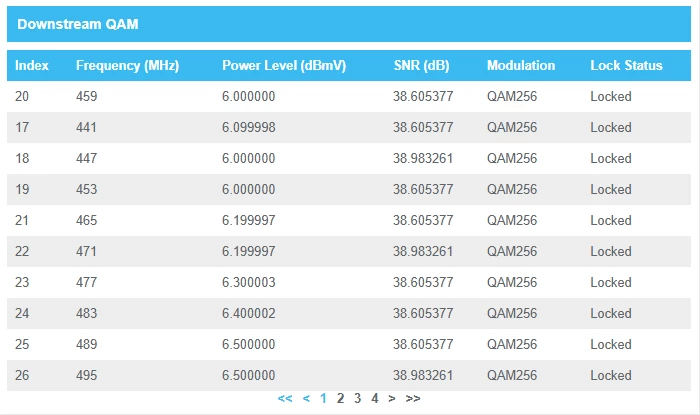Click frequency value 441
700x415 pixels.
point(86,127)
